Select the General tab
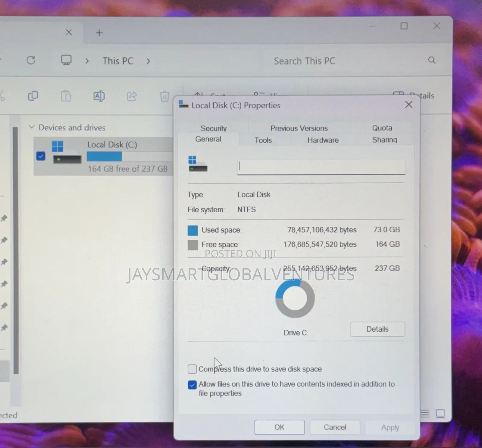Image resolution: width=482 pixels, height=448 pixels. [x=208, y=139]
